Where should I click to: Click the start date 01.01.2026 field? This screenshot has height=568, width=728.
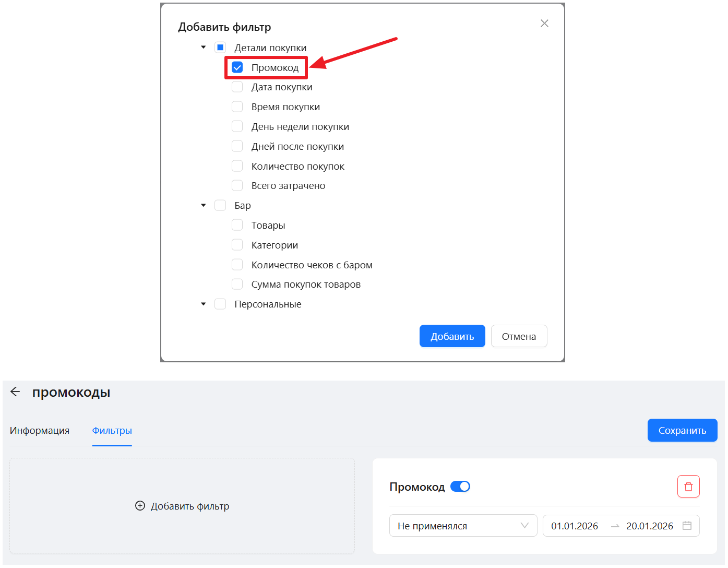pyautogui.click(x=575, y=526)
